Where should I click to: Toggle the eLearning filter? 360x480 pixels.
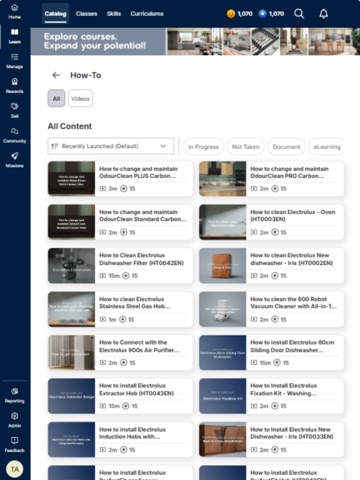(327, 147)
